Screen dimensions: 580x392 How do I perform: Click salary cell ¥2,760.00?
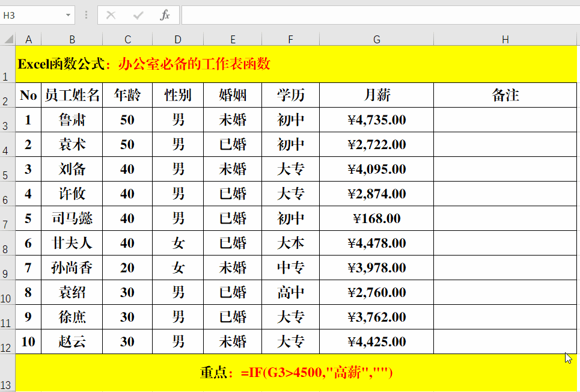[377, 292]
